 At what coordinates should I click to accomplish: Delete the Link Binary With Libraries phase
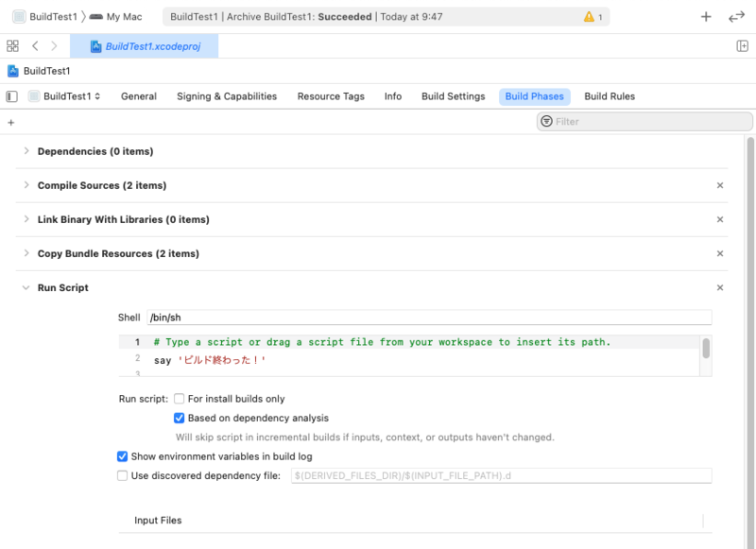pos(720,219)
